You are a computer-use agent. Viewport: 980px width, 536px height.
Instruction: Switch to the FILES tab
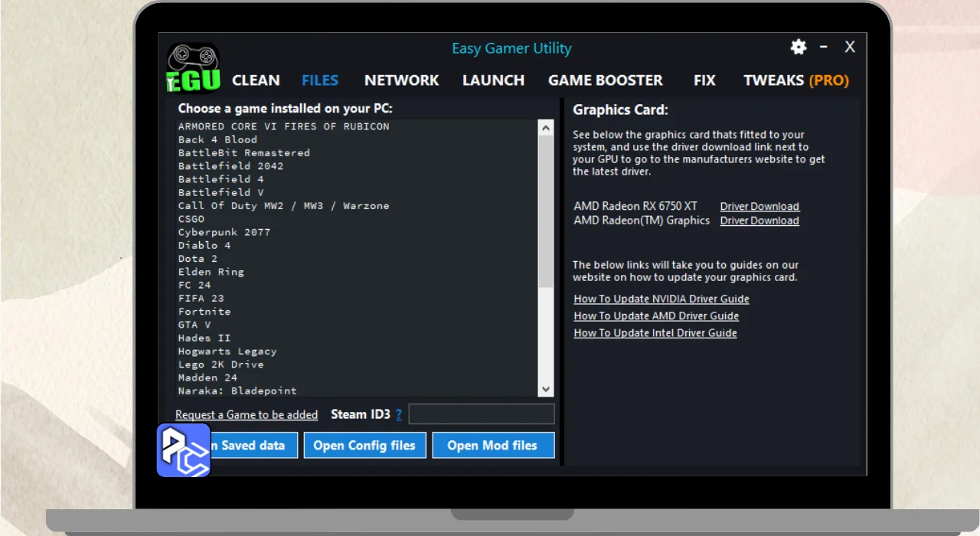[320, 80]
